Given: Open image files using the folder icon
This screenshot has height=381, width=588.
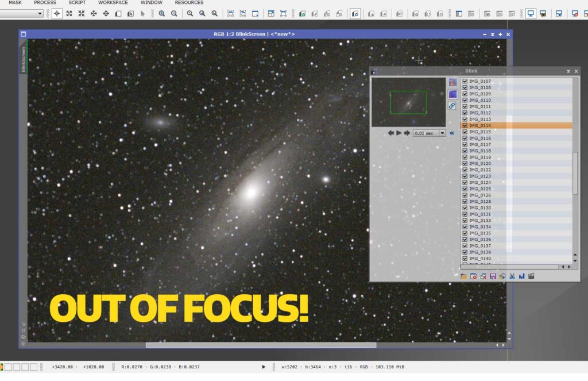Looking at the screenshot, I should (463, 276).
